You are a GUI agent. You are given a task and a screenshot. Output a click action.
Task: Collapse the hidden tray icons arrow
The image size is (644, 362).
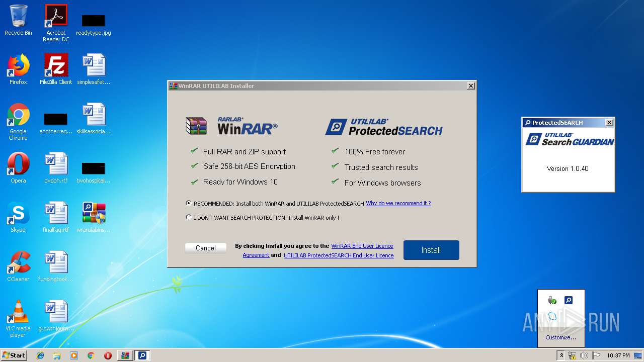(561, 355)
